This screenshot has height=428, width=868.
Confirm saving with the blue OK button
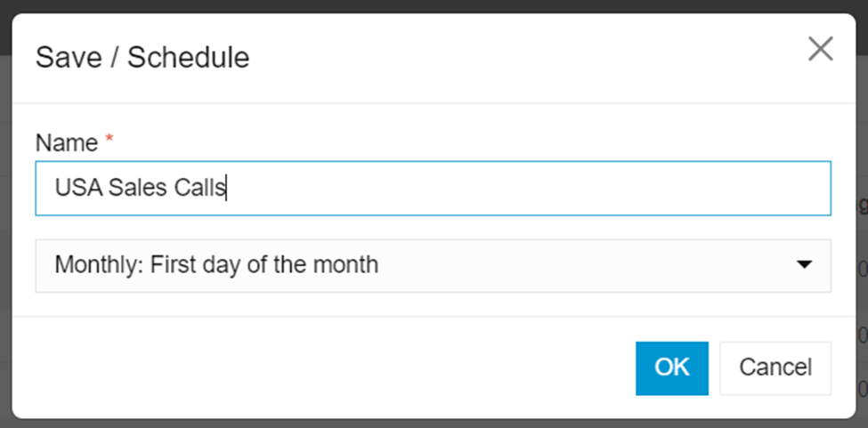(x=671, y=367)
